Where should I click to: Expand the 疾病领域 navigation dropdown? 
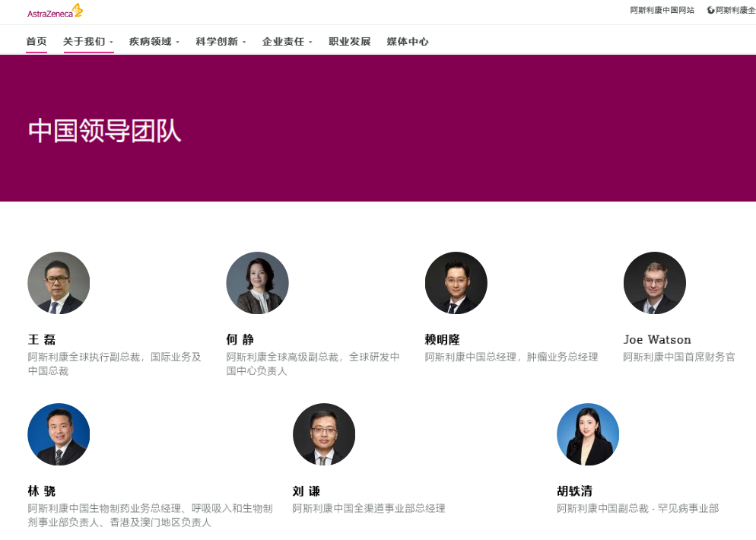(151, 41)
